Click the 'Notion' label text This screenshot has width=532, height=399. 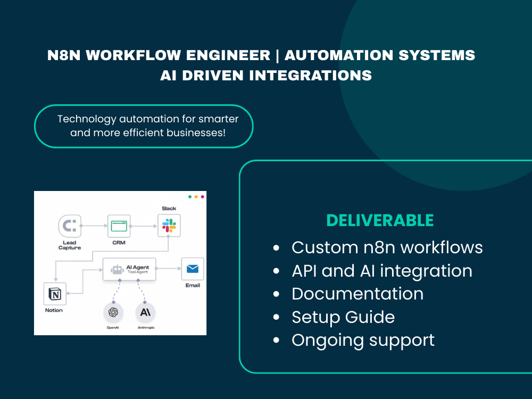[x=54, y=310]
